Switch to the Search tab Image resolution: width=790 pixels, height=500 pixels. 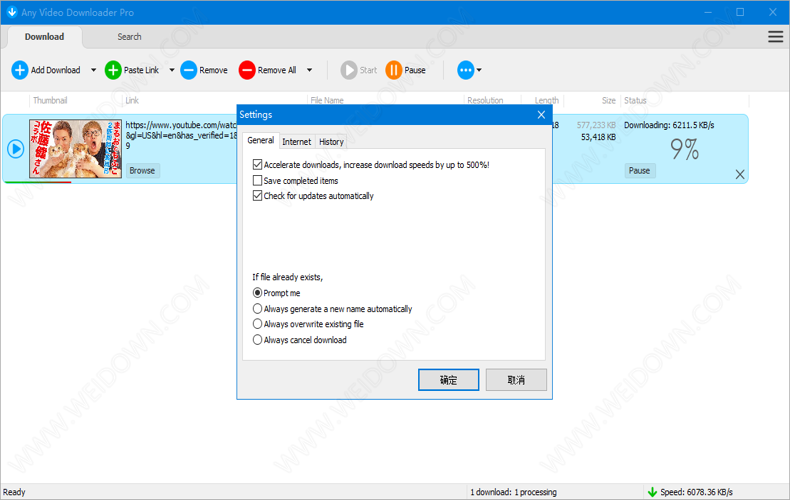pyautogui.click(x=129, y=37)
